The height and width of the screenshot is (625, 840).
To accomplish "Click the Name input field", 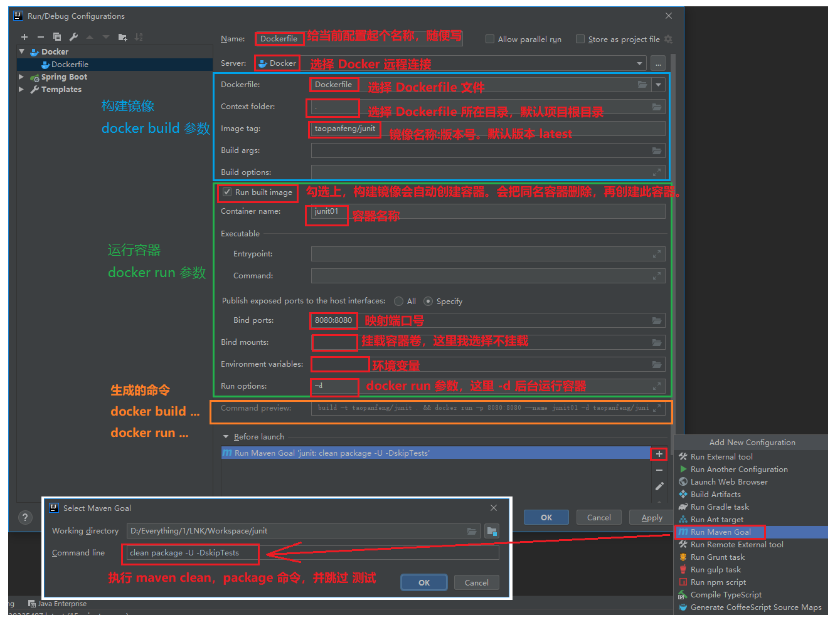I will [358, 39].
